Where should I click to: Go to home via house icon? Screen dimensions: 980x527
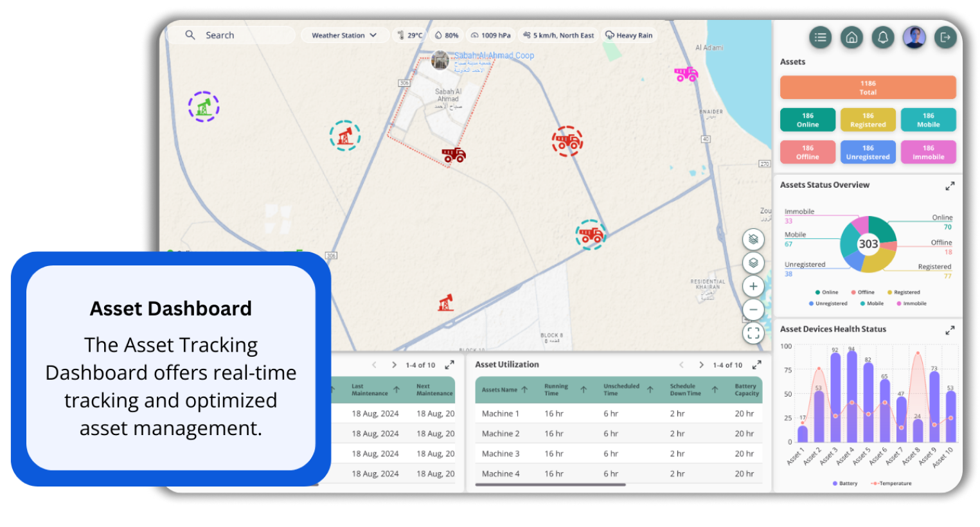pyautogui.click(x=851, y=38)
